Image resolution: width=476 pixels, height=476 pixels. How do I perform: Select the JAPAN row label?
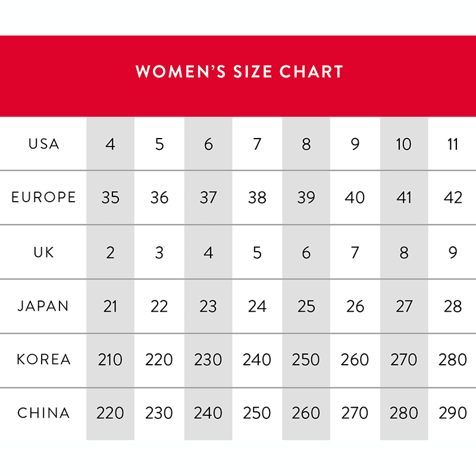click(x=43, y=306)
